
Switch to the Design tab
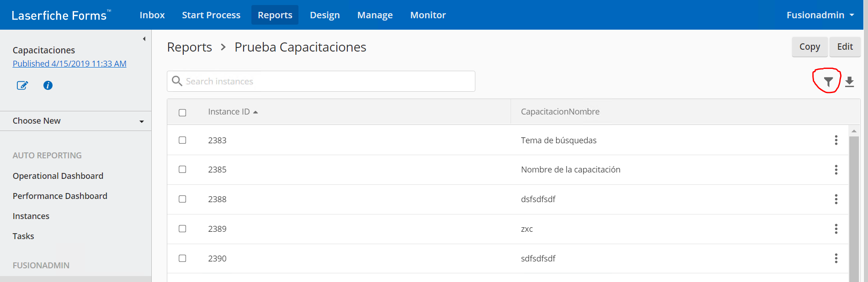[x=325, y=15]
